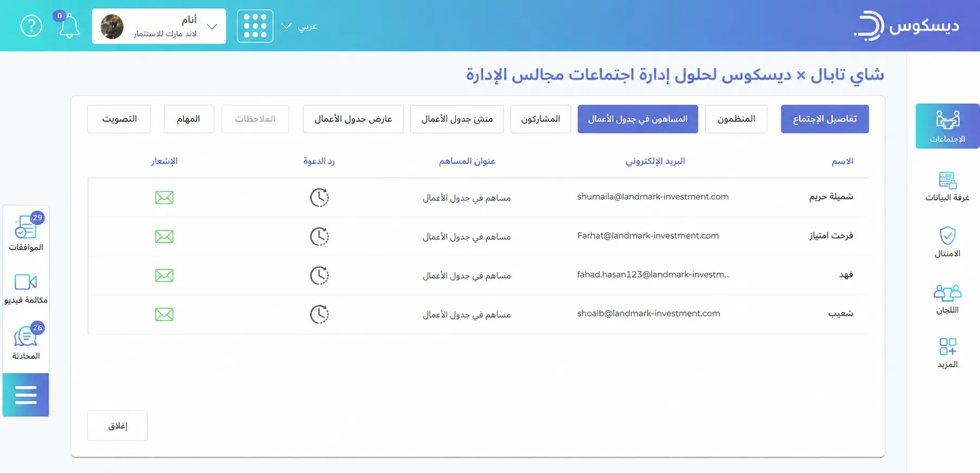Screen dimensions: 980x473
Task: Select المساهمون في جدول الأعمال tab
Action: pyautogui.click(x=637, y=119)
